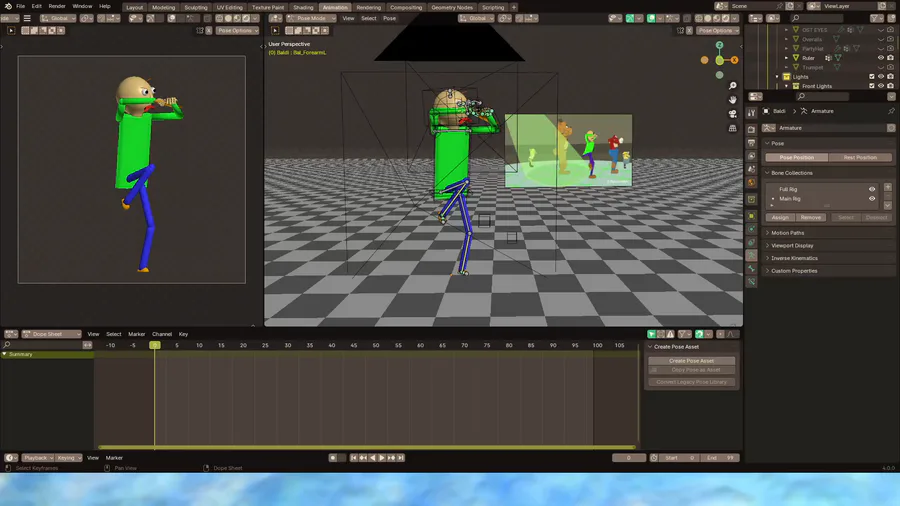
Task: Collapse the Lights collection in outliner
Action: tap(777, 77)
